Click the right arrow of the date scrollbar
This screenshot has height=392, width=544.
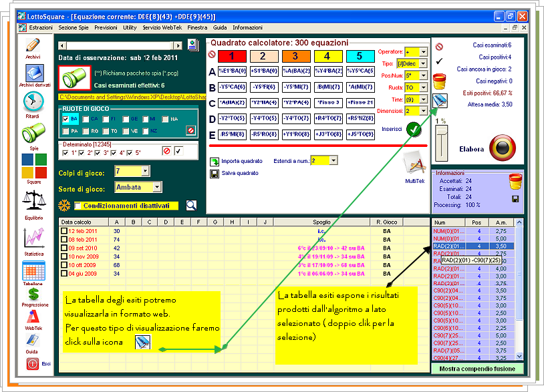pyautogui.click(x=178, y=45)
